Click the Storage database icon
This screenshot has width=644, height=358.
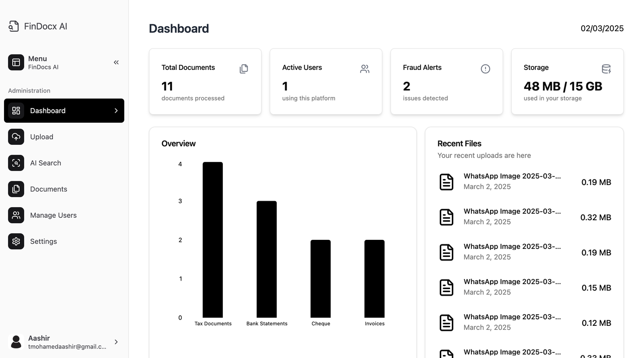point(606,69)
